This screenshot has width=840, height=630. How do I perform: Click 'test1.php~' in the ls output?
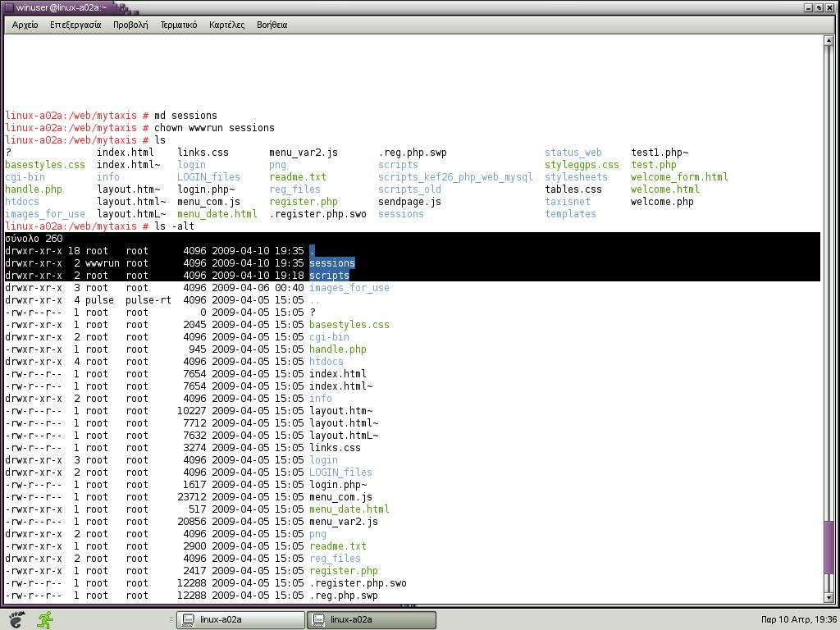(x=660, y=153)
